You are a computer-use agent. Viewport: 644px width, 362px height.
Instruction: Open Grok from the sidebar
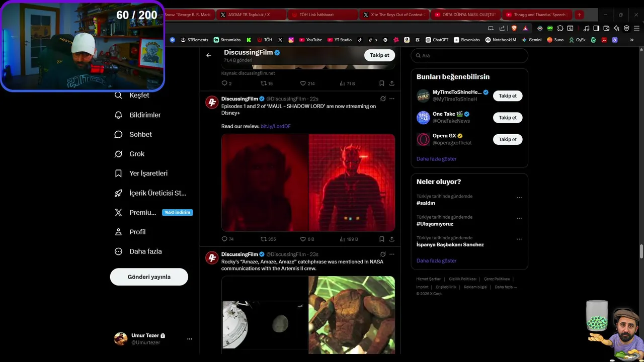click(x=130, y=154)
